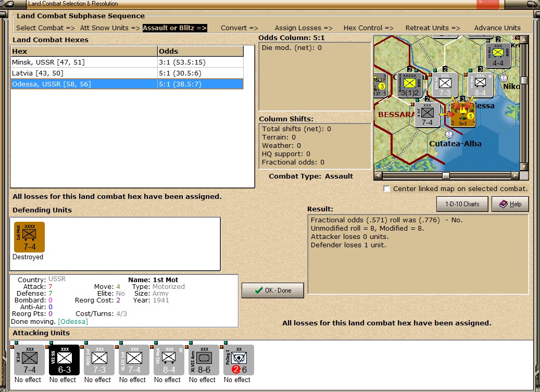540x392 pixels.
Task: Click the map scroll right arrow
Action: coord(515,175)
